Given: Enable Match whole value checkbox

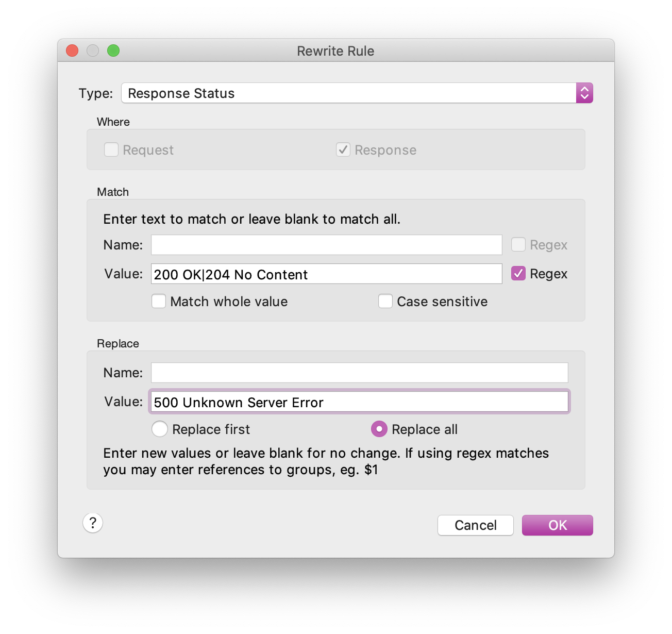Looking at the screenshot, I should [x=159, y=301].
